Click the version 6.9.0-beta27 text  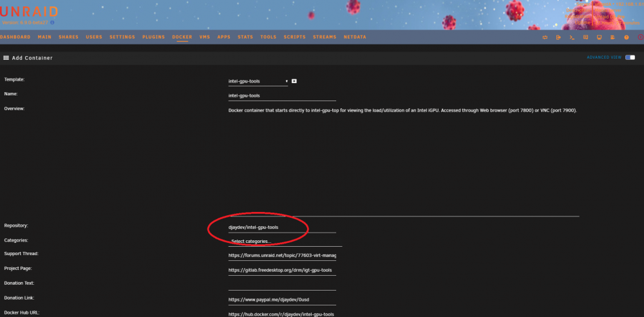[26, 23]
